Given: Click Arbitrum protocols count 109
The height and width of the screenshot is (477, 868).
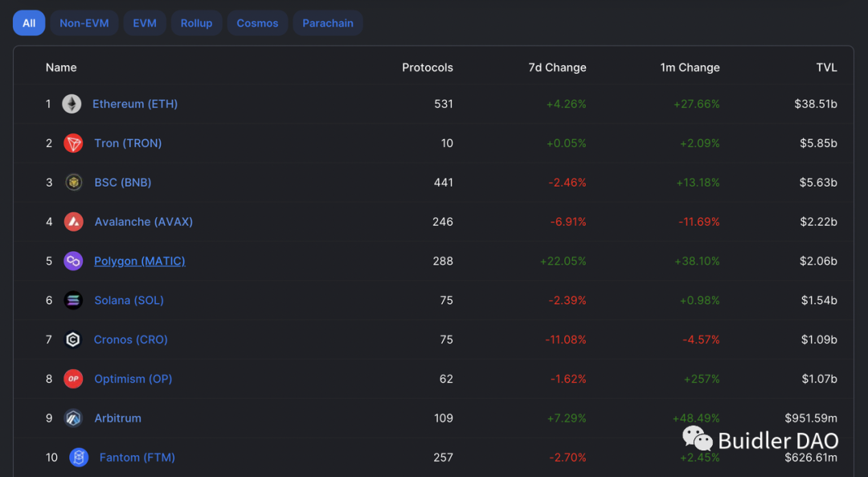Looking at the screenshot, I should 444,418.
